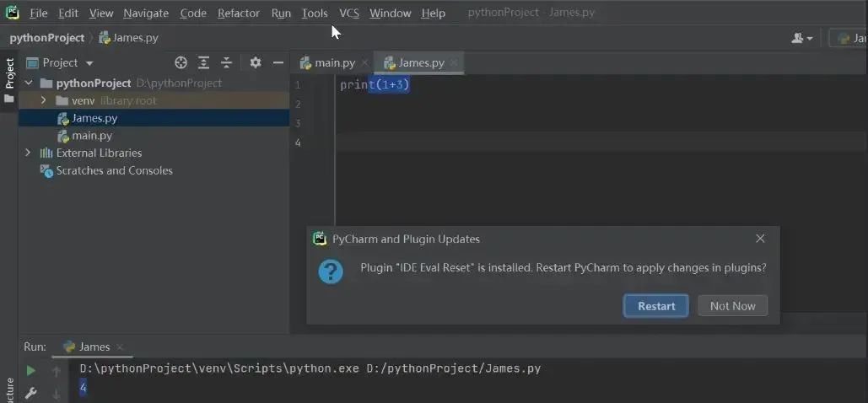This screenshot has height=403, width=868.
Task: Open the Help menu
Action: 433,13
